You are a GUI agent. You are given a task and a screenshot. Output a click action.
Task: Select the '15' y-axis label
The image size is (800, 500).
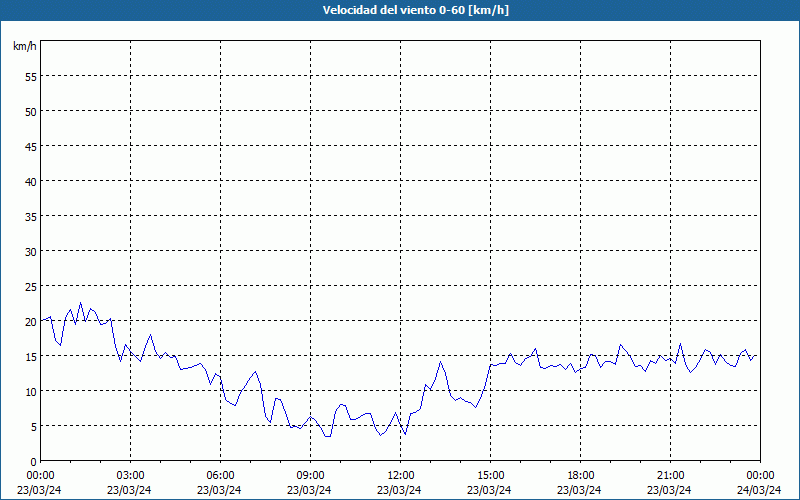31,356
